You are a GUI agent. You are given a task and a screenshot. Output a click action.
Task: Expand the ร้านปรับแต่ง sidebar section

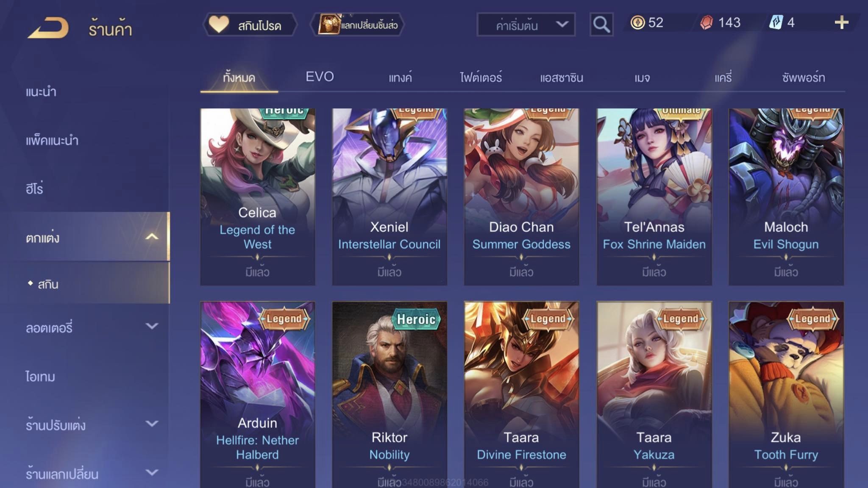(152, 424)
